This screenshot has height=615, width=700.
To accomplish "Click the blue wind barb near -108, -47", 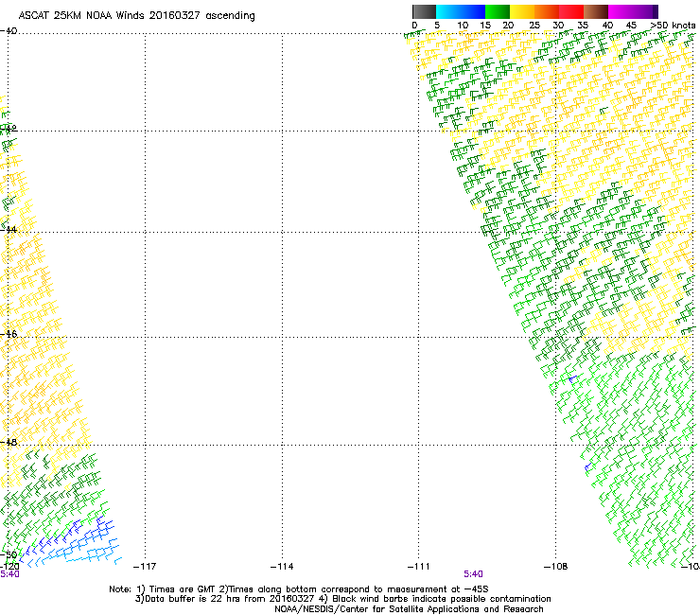I will (x=572, y=379).
